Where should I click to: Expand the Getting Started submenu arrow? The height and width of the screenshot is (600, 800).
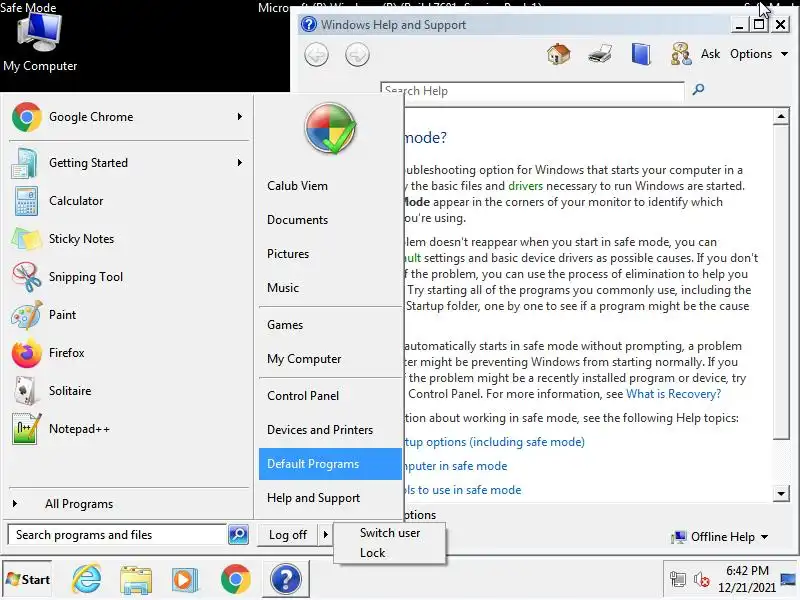coord(239,163)
